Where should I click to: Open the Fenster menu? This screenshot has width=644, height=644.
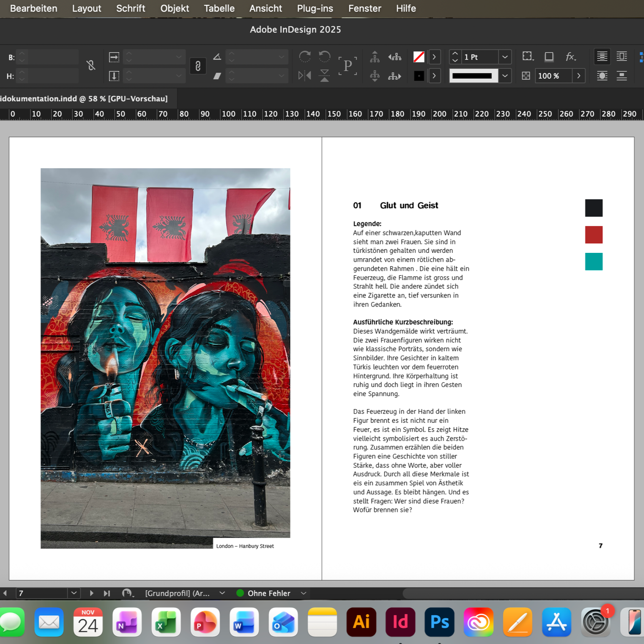364,8
